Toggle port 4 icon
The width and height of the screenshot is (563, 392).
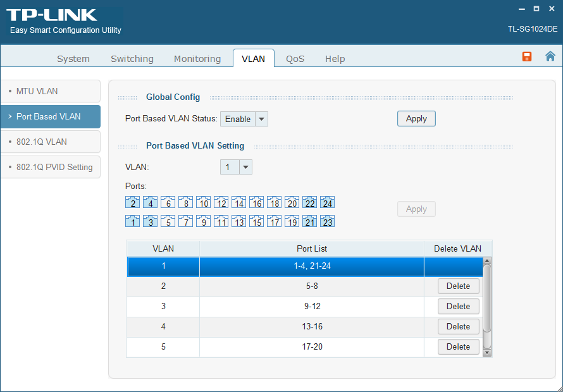tap(150, 202)
